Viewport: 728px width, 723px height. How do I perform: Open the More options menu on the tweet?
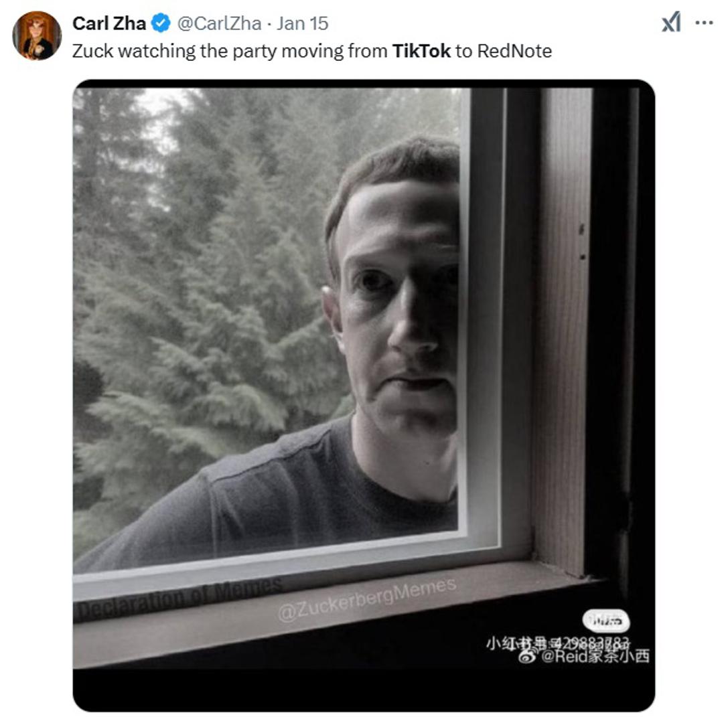[703, 21]
